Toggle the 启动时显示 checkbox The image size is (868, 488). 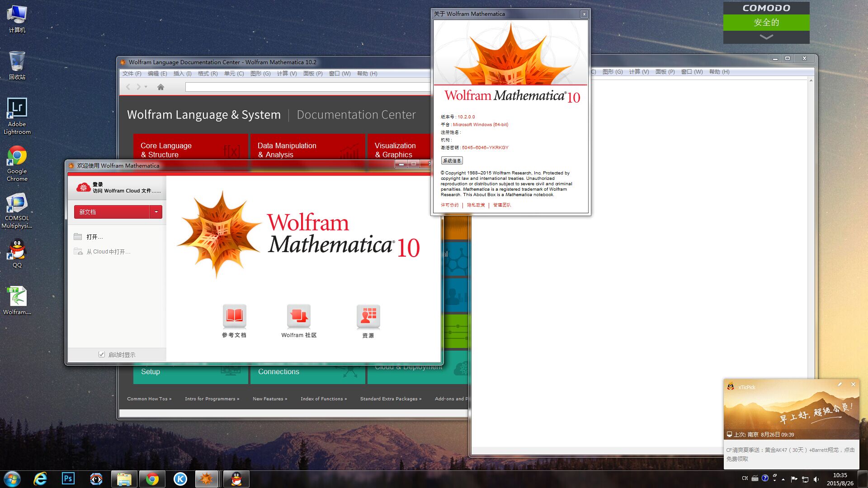(x=102, y=355)
